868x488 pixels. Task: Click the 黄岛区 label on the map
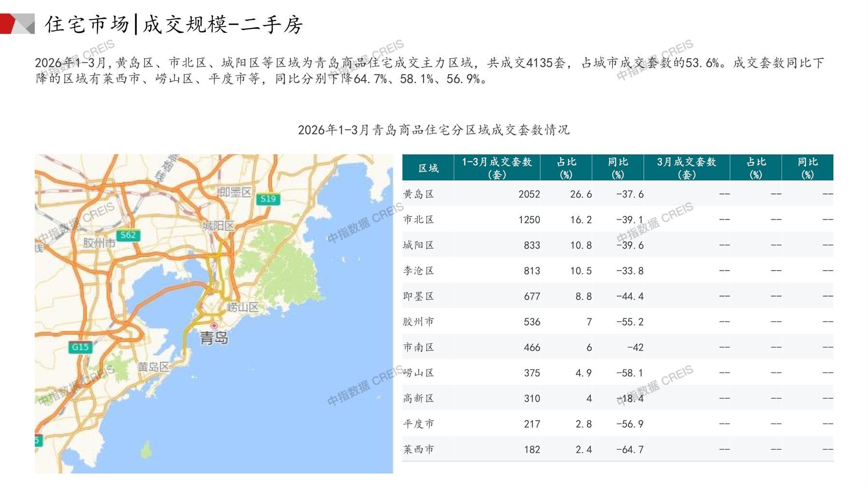pyautogui.click(x=153, y=367)
